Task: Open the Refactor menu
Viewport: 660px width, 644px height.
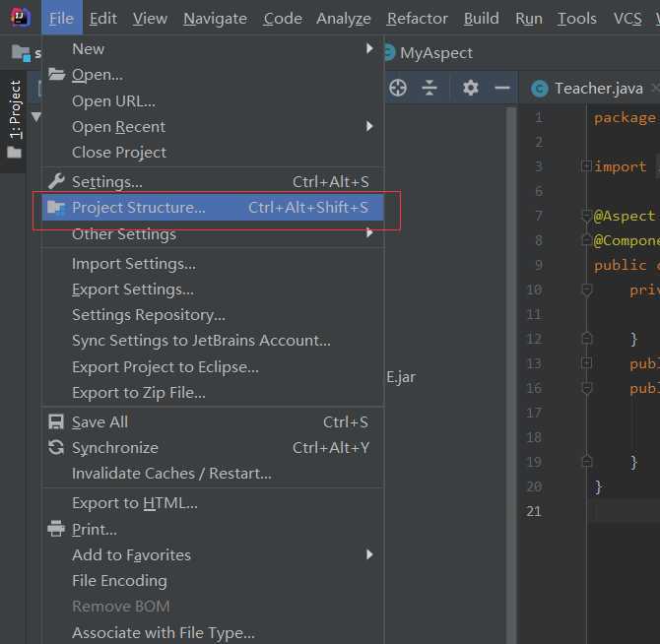Action: (417, 18)
